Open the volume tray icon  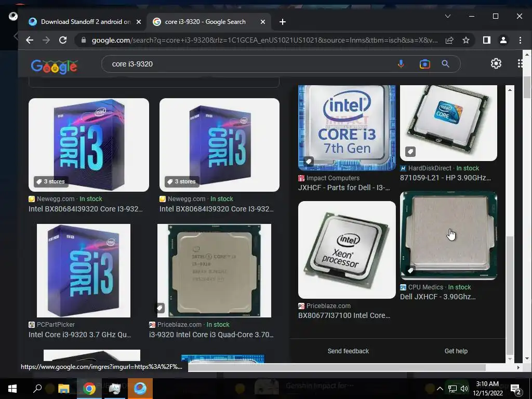tap(464, 389)
